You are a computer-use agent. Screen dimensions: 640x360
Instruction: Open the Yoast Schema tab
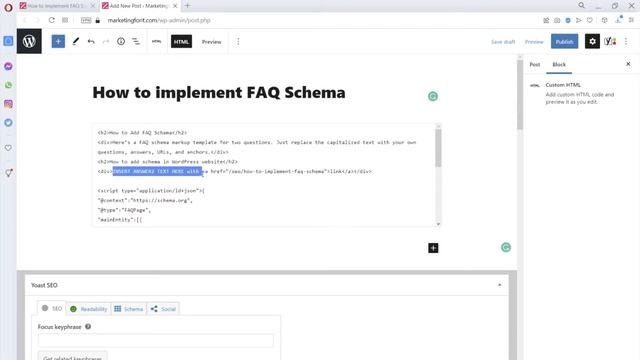129,309
